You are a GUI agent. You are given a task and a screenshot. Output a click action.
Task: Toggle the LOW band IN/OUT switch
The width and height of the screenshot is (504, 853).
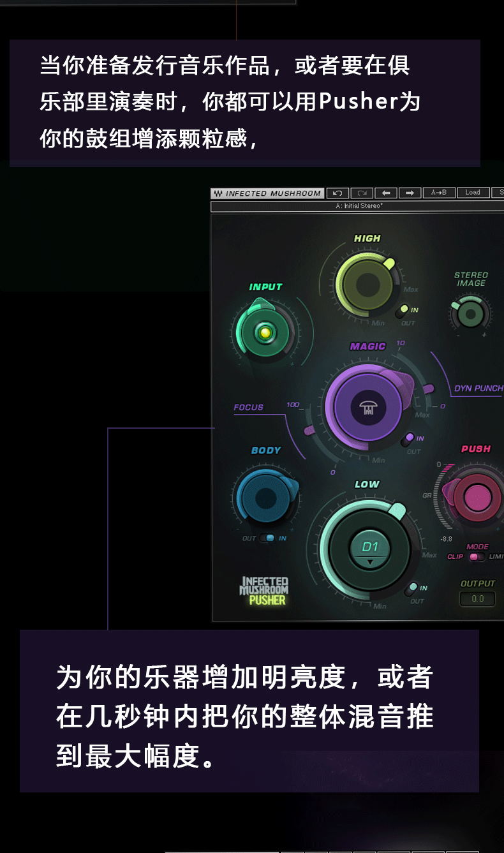413,588
